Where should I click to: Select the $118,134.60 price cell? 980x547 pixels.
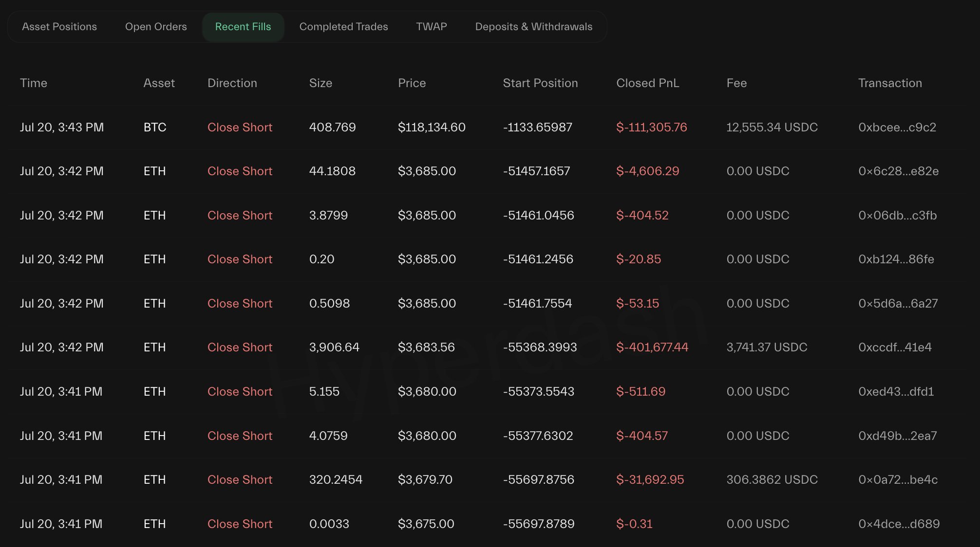pyautogui.click(x=432, y=128)
